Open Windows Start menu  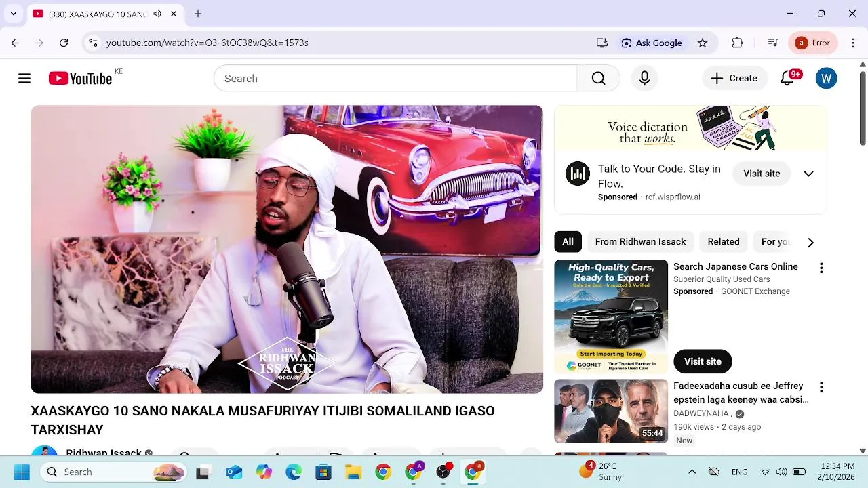(22, 472)
